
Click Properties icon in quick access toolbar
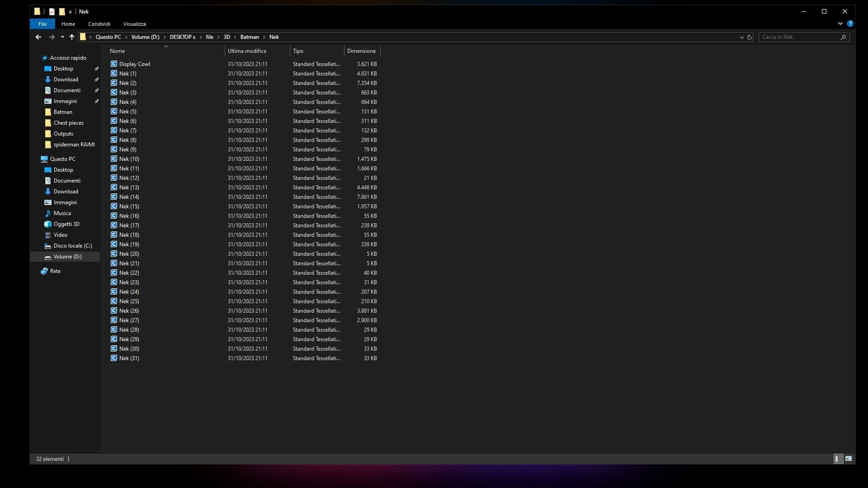click(x=52, y=12)
